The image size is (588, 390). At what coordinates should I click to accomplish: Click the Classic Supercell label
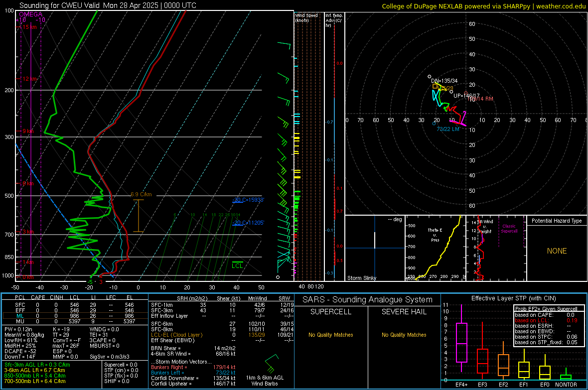[509, 229]
